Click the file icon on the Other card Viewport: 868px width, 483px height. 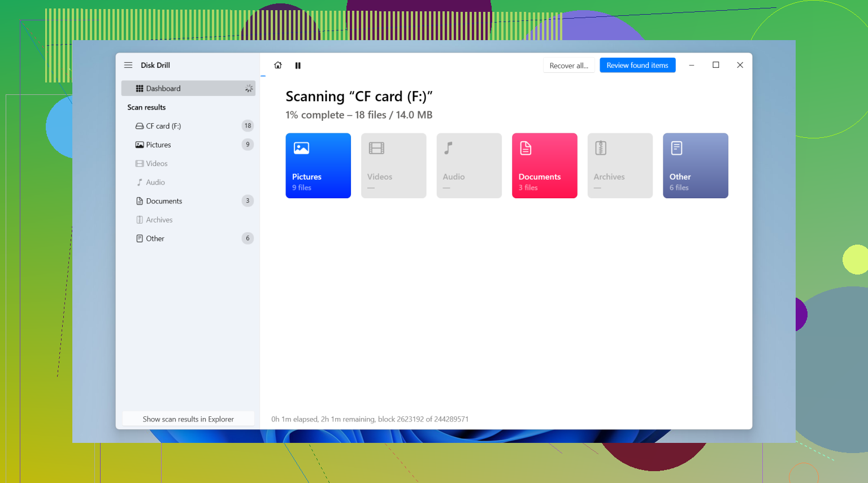point(676,148)
